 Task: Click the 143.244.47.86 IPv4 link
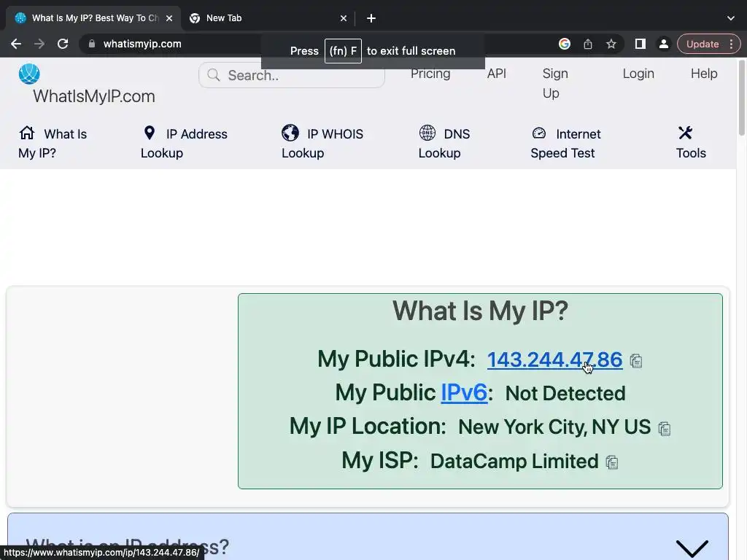pyautogui.click(x=554, y=359)
